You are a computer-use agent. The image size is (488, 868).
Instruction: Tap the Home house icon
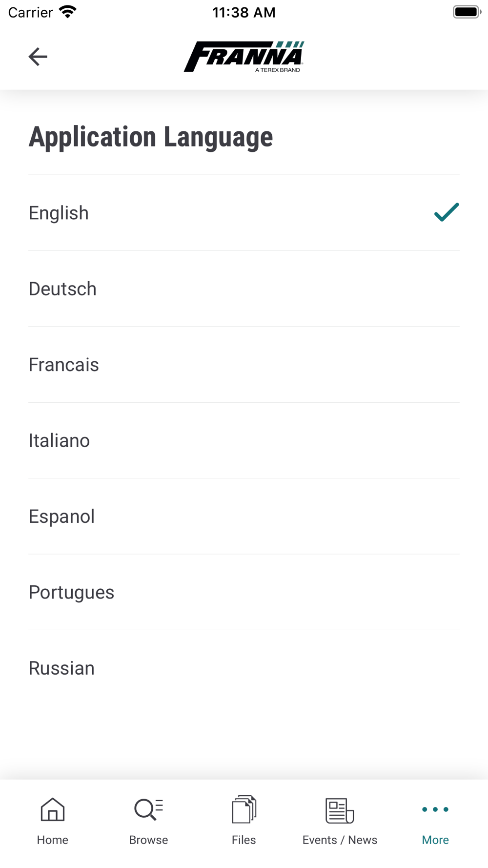tap(53, 809)
